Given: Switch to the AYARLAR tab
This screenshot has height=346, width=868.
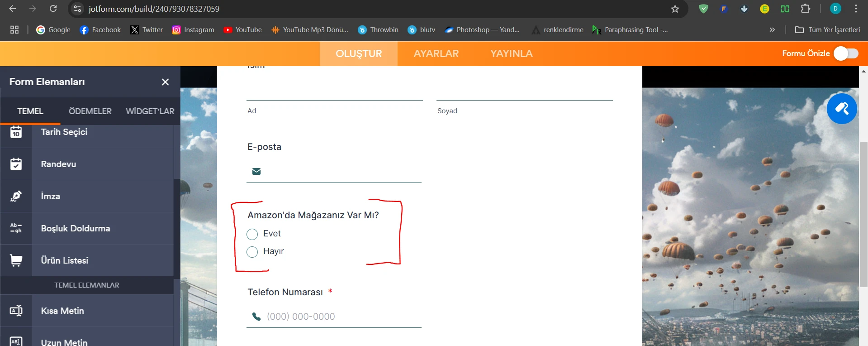Looking at the screenshot, I should pos(436,53).
